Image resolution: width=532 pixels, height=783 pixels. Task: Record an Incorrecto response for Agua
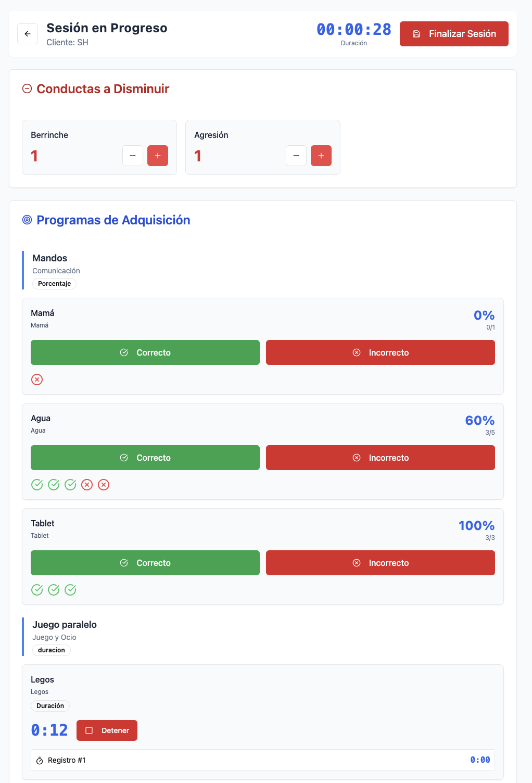click(381, 458)
